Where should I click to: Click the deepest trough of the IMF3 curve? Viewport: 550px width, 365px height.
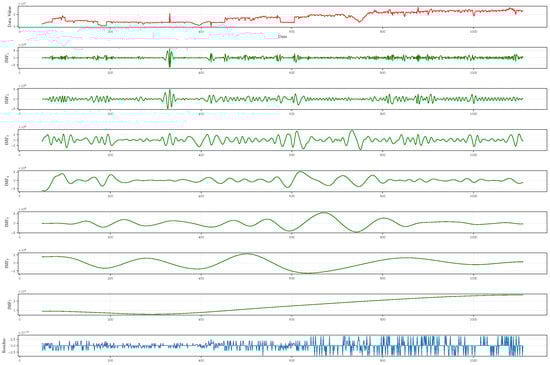pyautogui.click(x=360, y=149)
